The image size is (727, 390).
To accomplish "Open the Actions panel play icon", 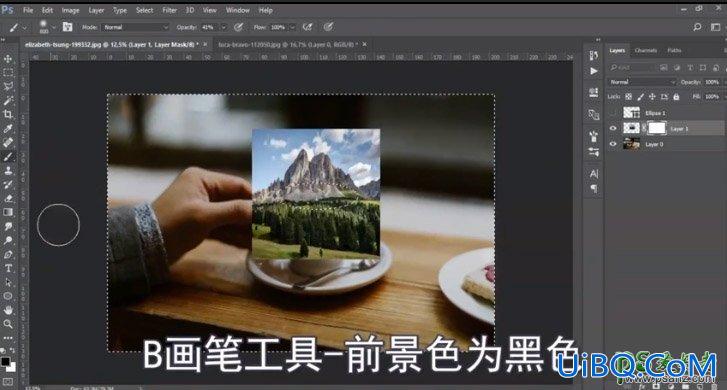I will pyautogui.click(x=593, y=71).
